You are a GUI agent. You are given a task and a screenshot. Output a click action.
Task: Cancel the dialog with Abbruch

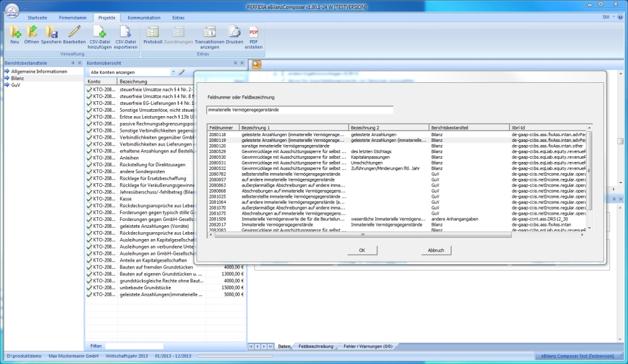pyautogui.click(x=436, y=250)
